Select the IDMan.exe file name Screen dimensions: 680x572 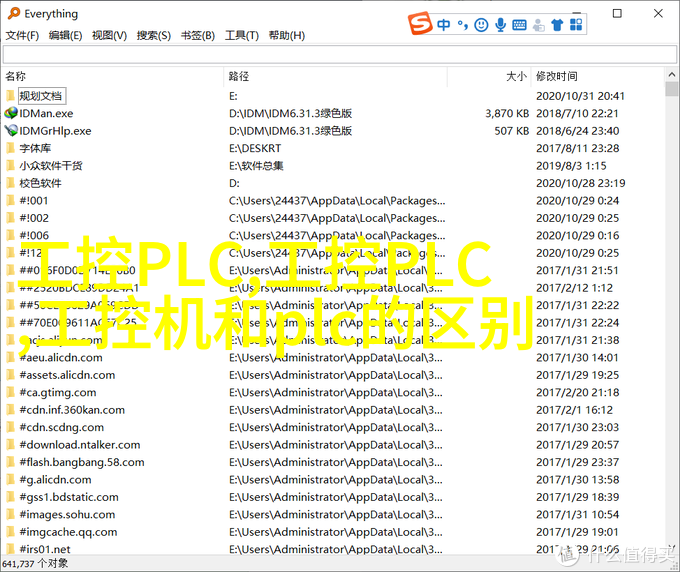46,113
